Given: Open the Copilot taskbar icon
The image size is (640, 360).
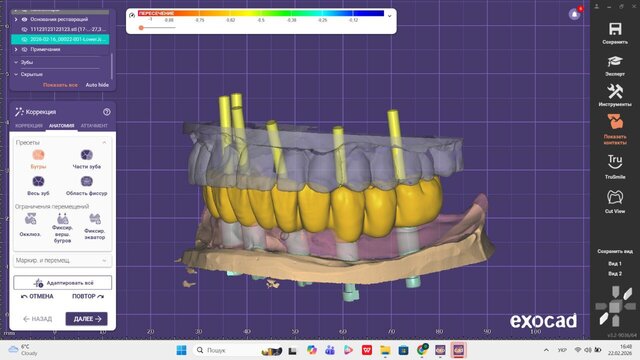Looking at the screenshot, I should click(312, 350).
